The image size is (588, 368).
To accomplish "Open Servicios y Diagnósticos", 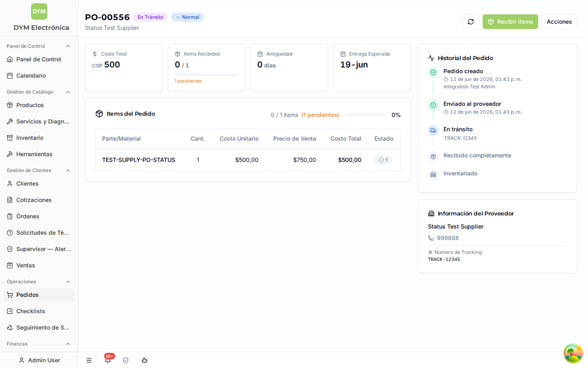I will tap(39, 121).
